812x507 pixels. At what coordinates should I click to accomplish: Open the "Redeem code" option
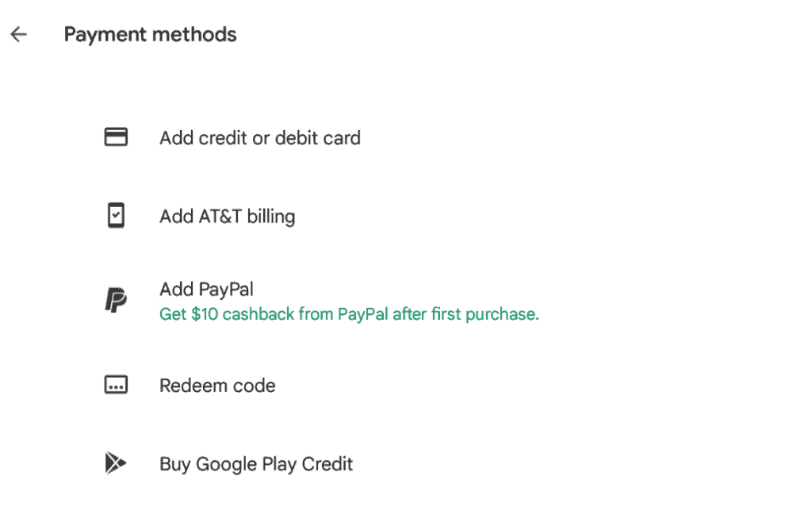coord(217,386)
